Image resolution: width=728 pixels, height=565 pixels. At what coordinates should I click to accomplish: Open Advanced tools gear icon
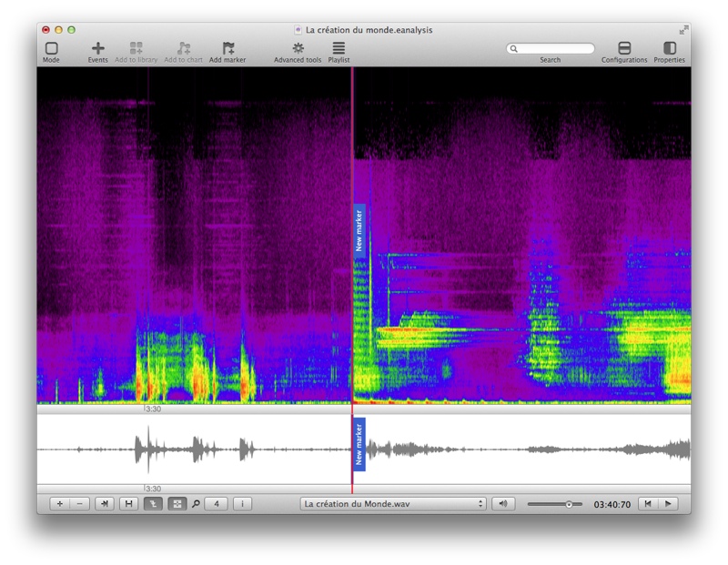298,48
